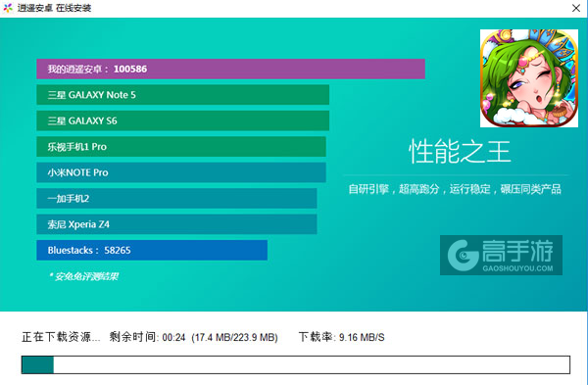This screenshot has width=588, height=385.
Task: Click the 逍遥安卓 app logo in title bar
Action: coord(8,8)
